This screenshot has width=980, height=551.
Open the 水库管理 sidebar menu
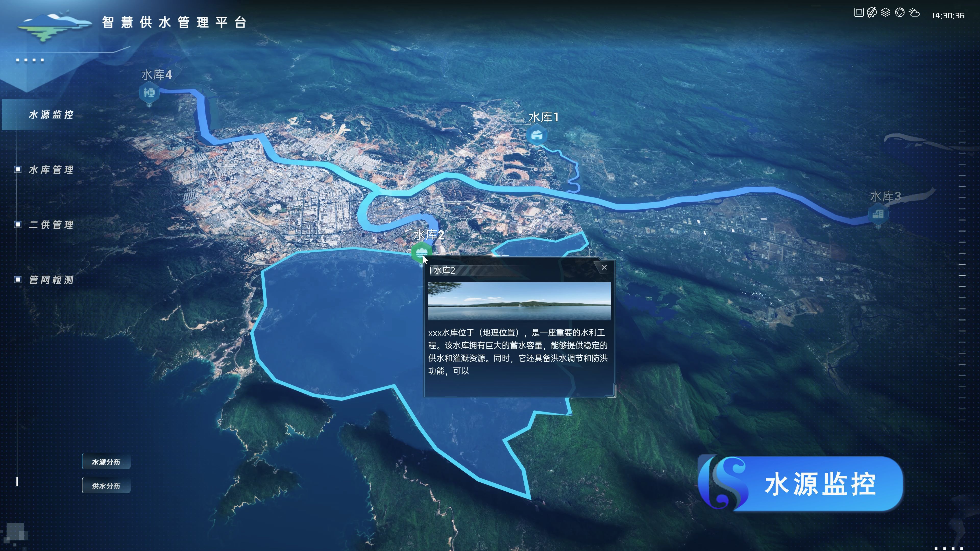(51, 170)
